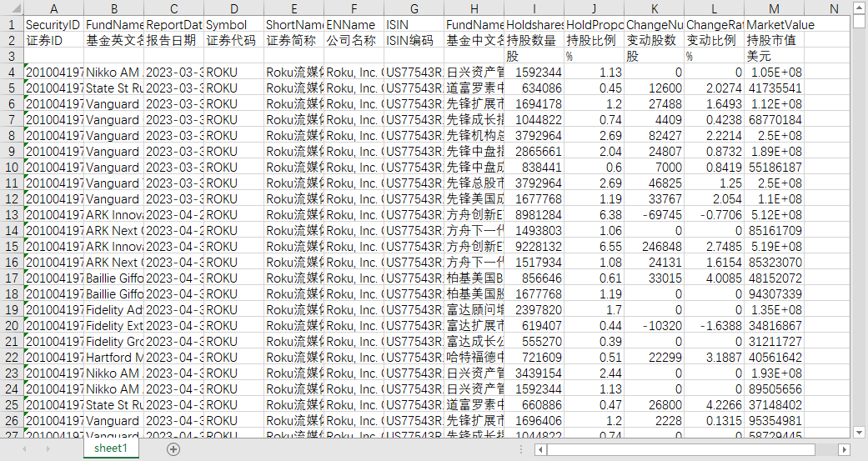This screenshot has height=461, width=868.
Task: Click the MarketValue cell 95354981
Action: tap(775, 421)
